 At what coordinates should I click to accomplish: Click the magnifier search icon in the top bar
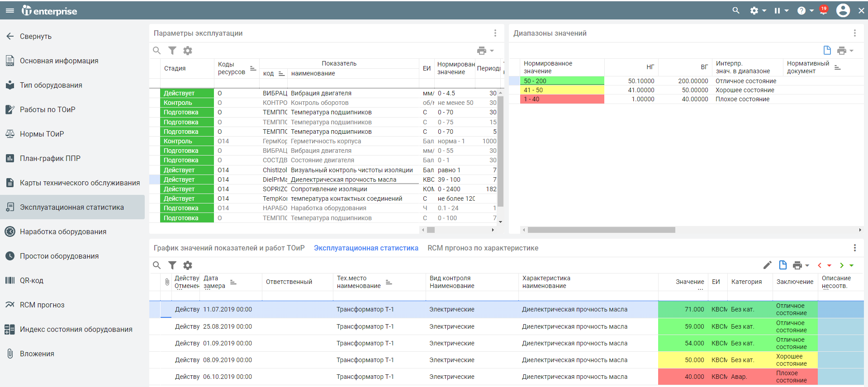coord(736,10)
